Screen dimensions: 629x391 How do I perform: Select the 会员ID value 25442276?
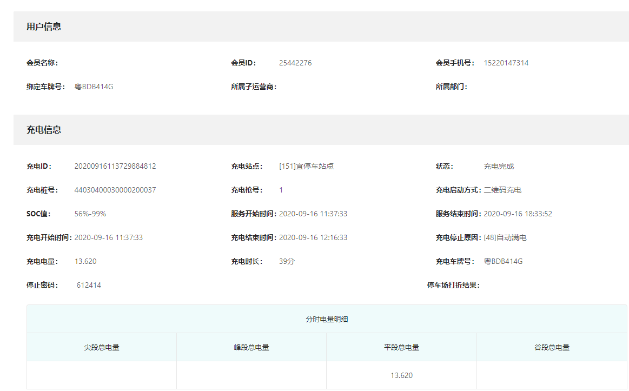click(x=295, y=63)
